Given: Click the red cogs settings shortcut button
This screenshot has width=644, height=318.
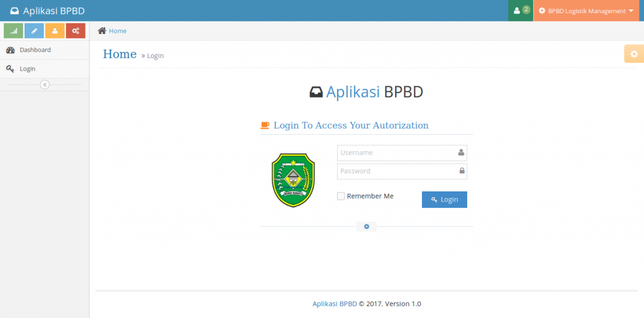Looking at the screenshot, I should coord(75,31).
